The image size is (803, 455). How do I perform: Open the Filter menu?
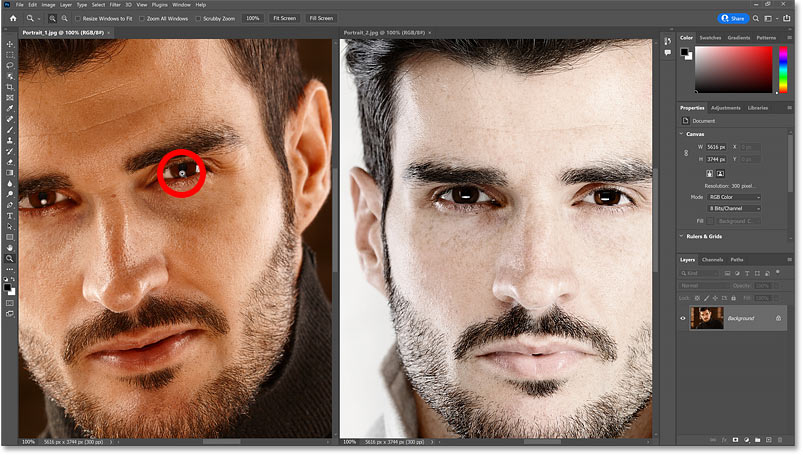pos(115,5)
